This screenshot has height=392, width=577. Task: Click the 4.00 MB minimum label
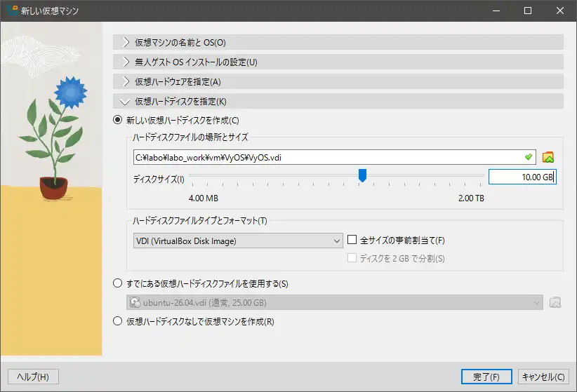point(204,198)
